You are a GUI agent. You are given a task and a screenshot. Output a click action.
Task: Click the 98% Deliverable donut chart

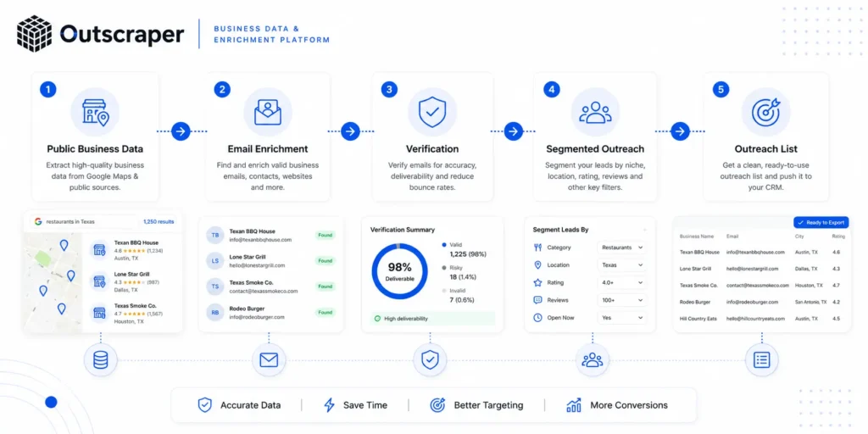pos(400,271)
